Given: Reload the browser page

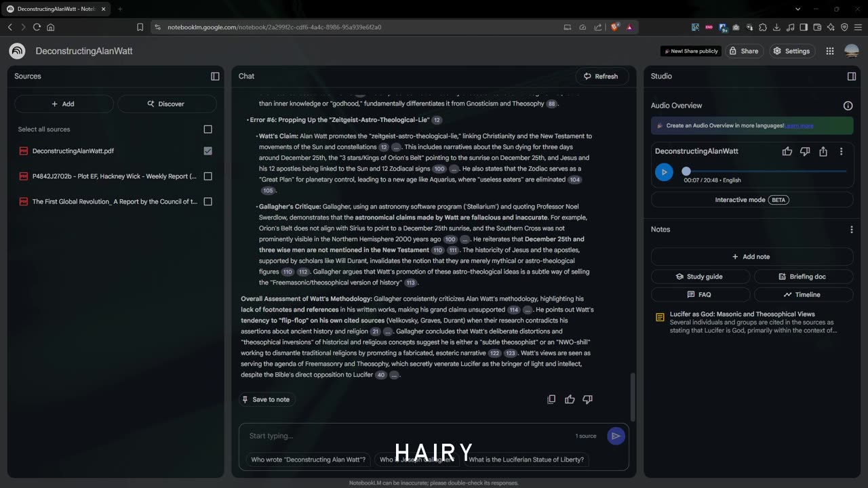Looking at the screenshot, I should [x=37, y=27].
